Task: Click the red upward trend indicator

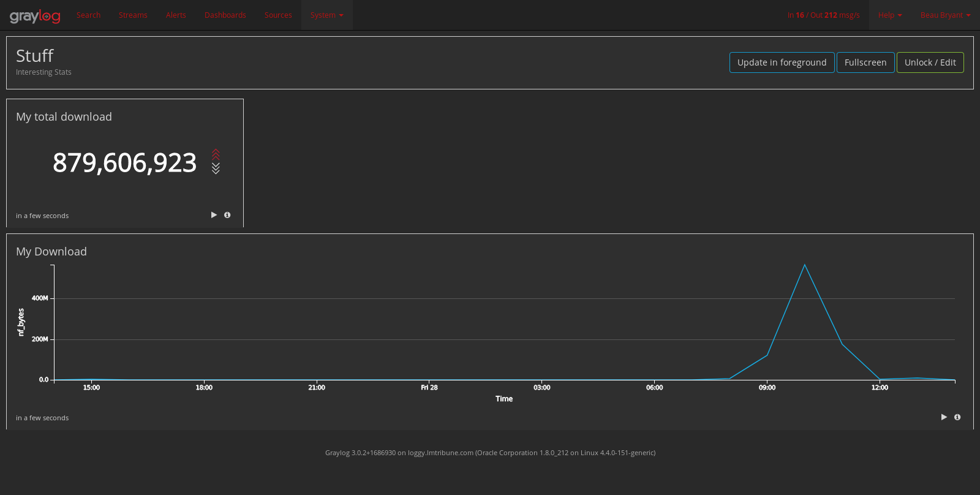Action: (x=216, y=154)
